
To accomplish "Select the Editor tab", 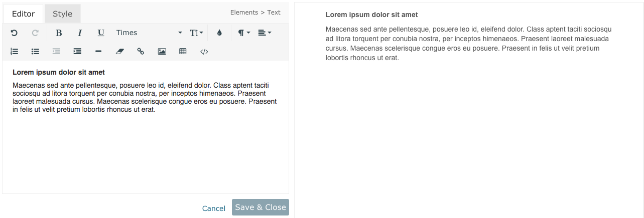I will pos(23,14).
